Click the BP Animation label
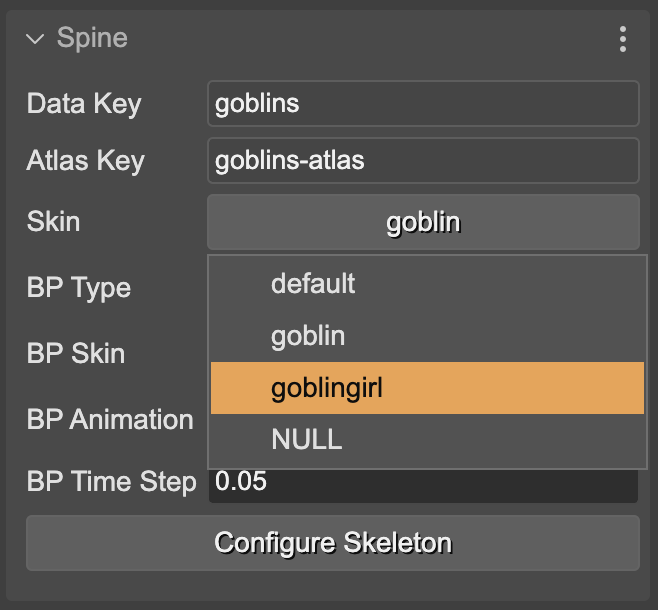 click(x=110, y=420)
